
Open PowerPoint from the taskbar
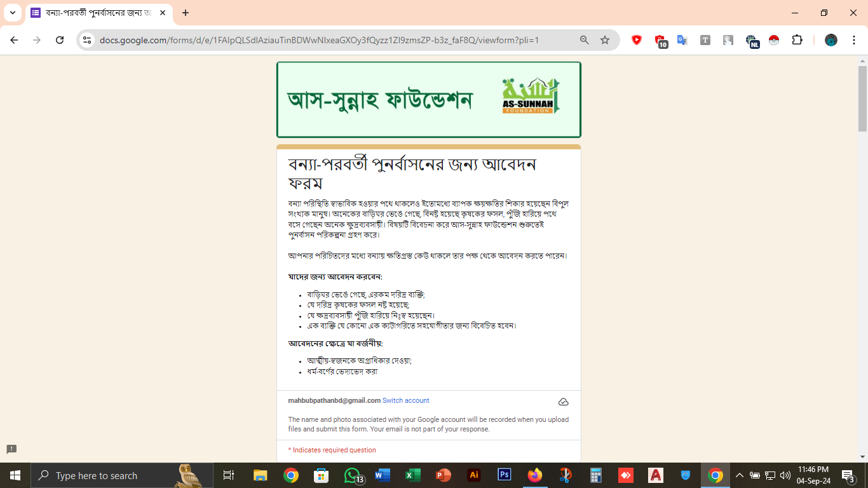(x=444, y=475)
